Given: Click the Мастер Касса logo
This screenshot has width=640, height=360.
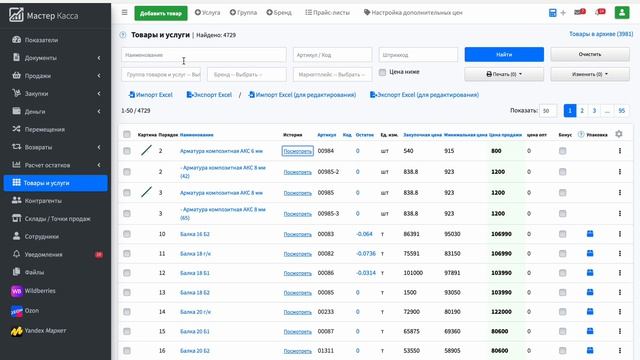Looking at the screenshot, I should [x=43, y=16].
